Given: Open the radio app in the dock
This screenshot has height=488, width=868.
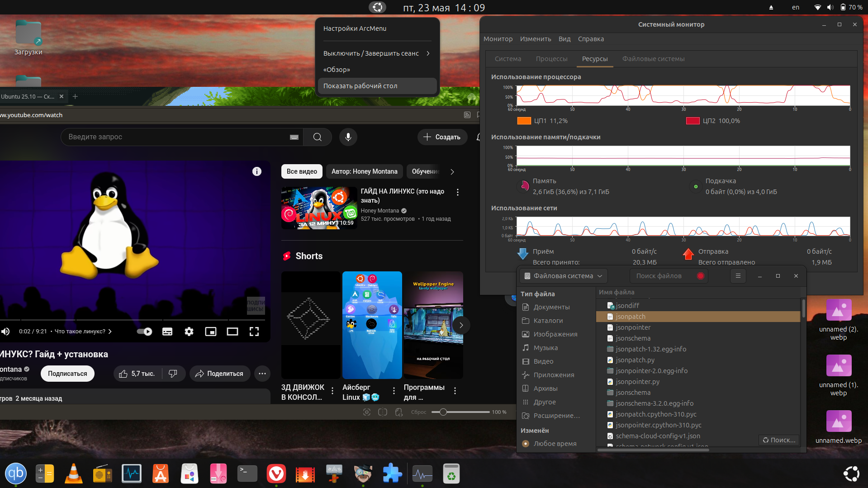Looking at the screenshot, I should coord(103,474).
